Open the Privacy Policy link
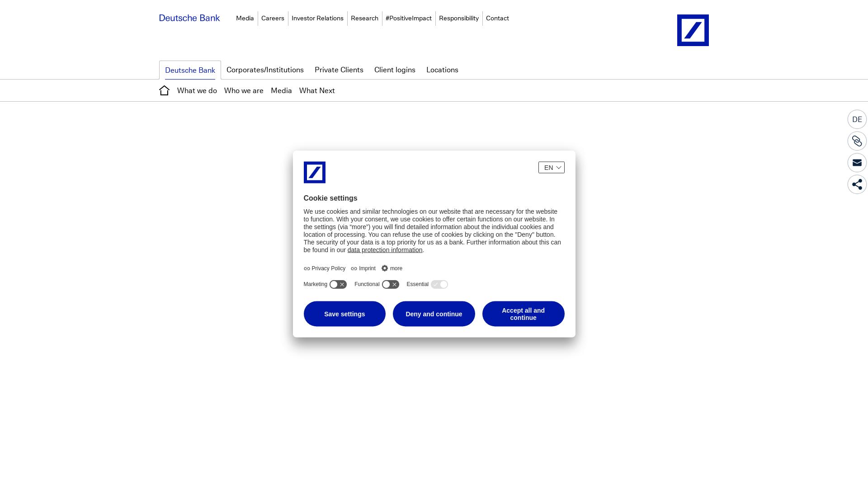The image size is (868, 488). (x=325, y=268)
